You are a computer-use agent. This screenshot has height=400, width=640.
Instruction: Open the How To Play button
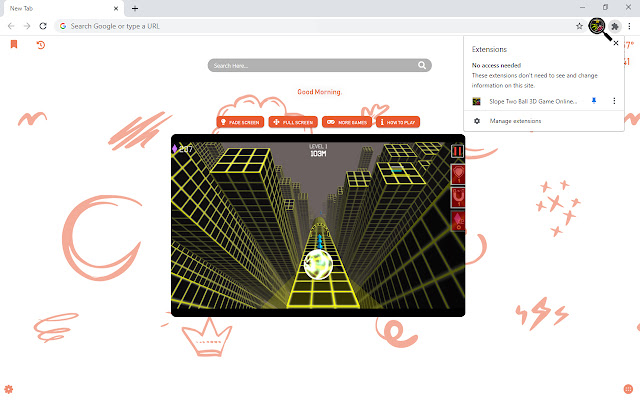(x=399, y=122)
